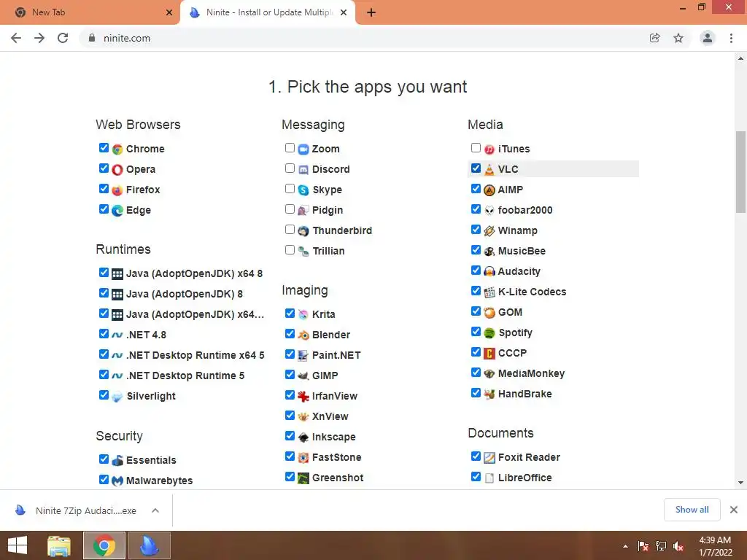The height and width of the screenshot is (560, 747).
Task: Click the AIMP app icon
Action: coord(489,190)
